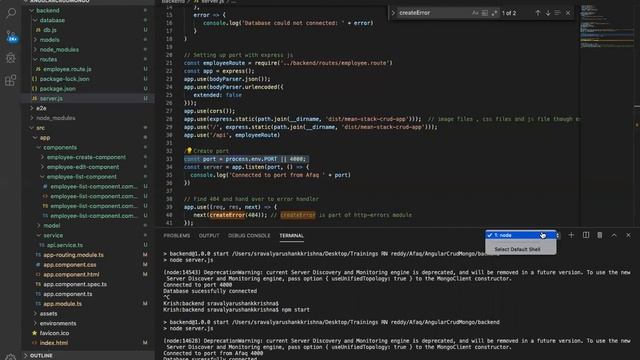Click the minimap code overview
The height and width of the screenshot is (360, 640).
click(607, 27)
